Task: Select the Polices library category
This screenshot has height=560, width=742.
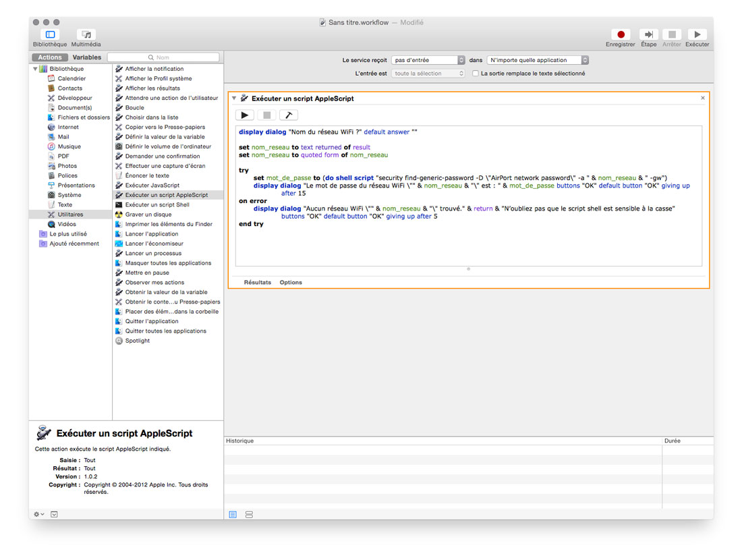Action: pyautogui.click(x=67, y=175)
